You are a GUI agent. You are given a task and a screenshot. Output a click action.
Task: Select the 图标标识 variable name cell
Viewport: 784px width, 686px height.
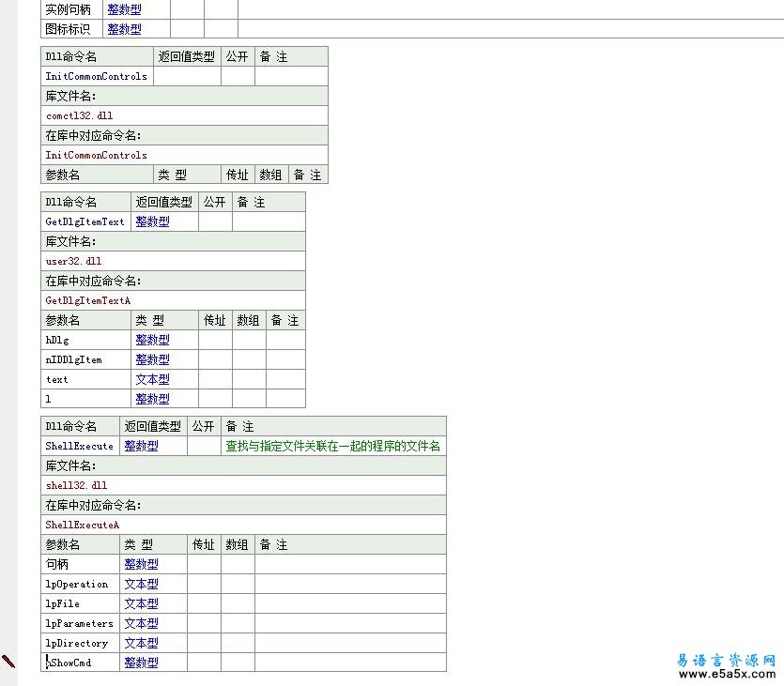(x=69, y=29)
